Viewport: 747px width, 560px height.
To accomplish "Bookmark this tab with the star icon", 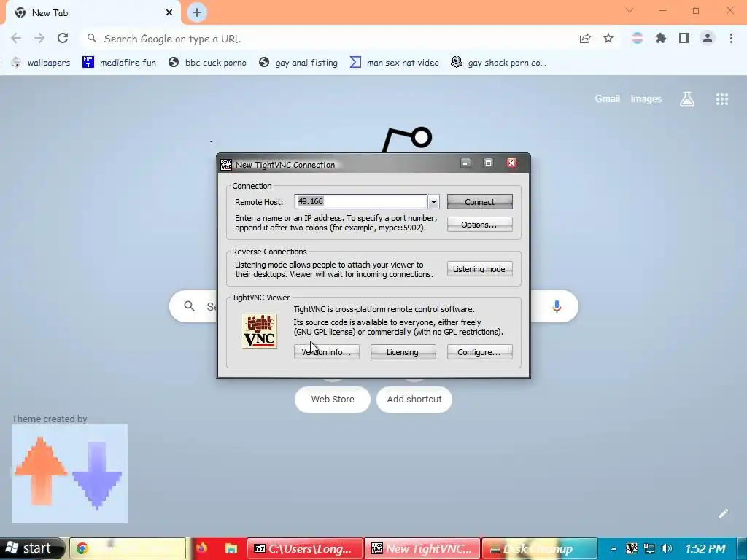I will click(x=608, y=39).
